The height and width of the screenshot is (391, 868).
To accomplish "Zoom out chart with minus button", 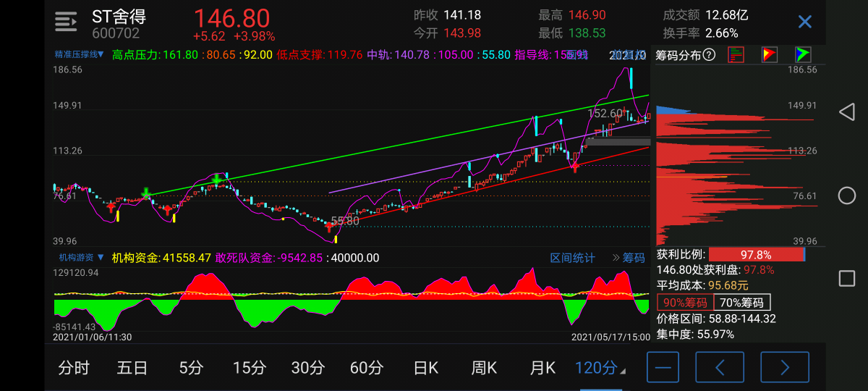I will [663, 368].
